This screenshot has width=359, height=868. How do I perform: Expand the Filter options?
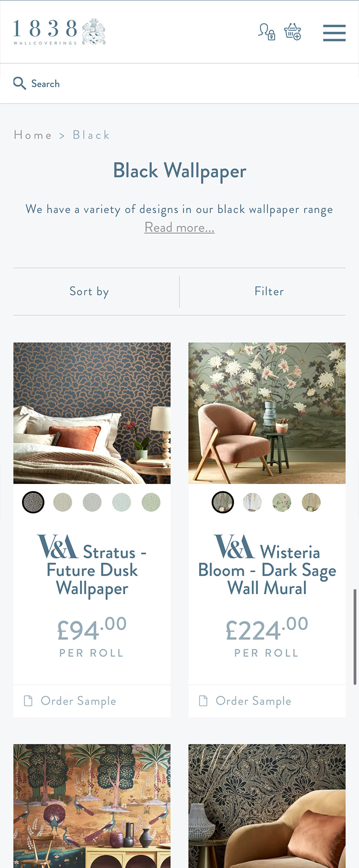pyautogui.click(x=269, y=292)
